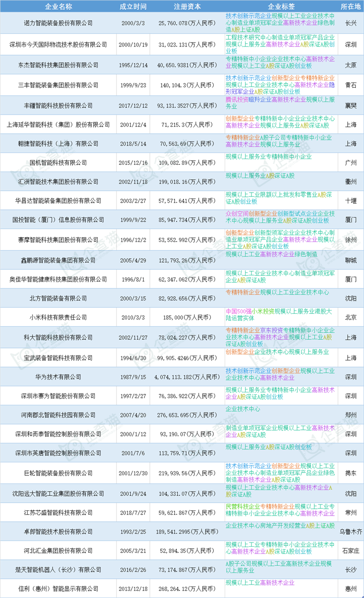Click the tags cell of 小米科技有限责任公司
Viewport: 364px width, 598px height.
(281, 317)
